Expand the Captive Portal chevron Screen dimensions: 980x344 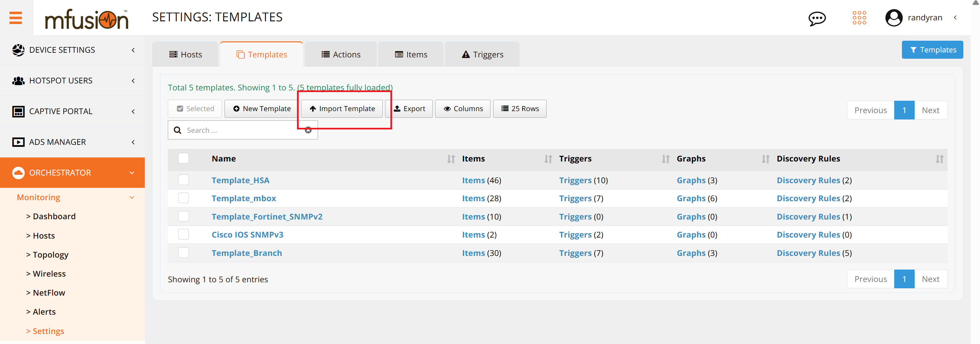coord(133,111)
